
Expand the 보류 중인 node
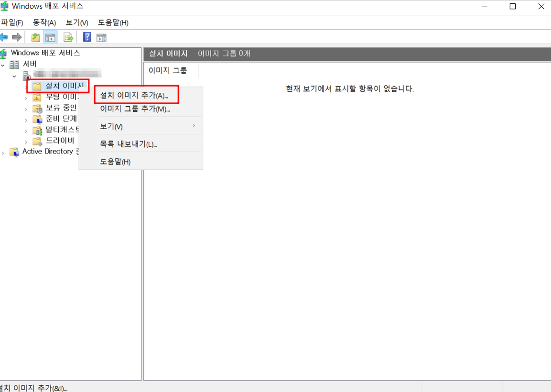[26, 109]
